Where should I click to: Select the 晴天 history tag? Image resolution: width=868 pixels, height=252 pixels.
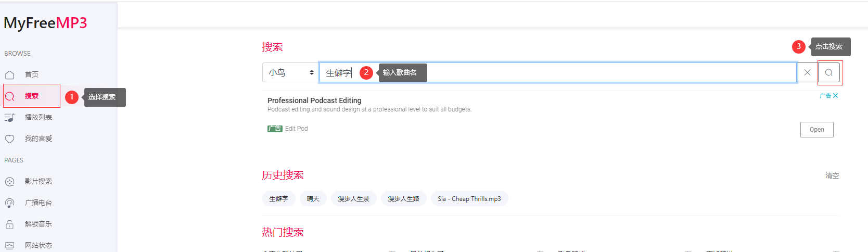click(x=313, y=199)
